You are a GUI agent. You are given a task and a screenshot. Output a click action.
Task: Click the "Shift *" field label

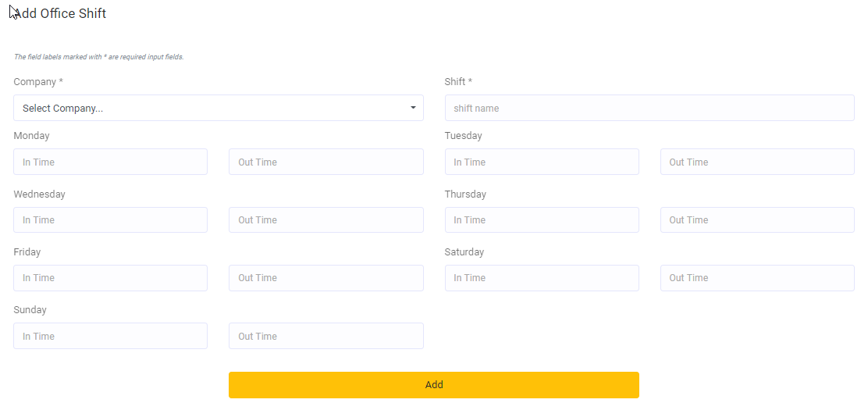458,82
